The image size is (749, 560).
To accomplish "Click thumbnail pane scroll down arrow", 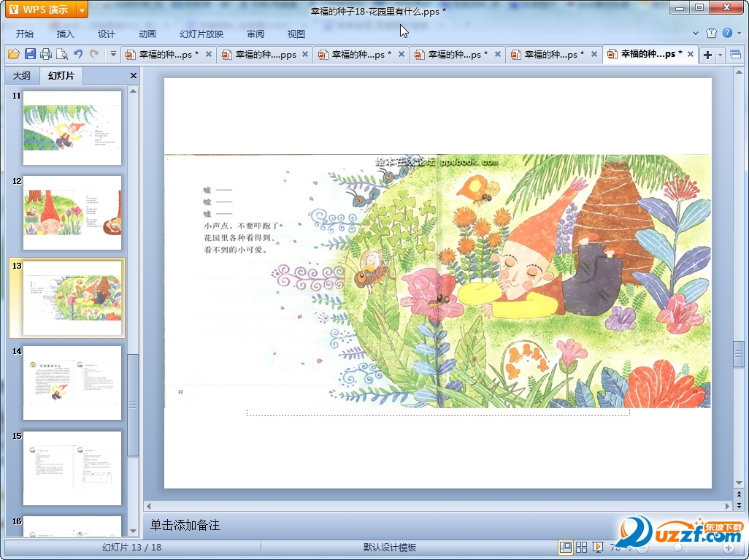I will [134, 531].
